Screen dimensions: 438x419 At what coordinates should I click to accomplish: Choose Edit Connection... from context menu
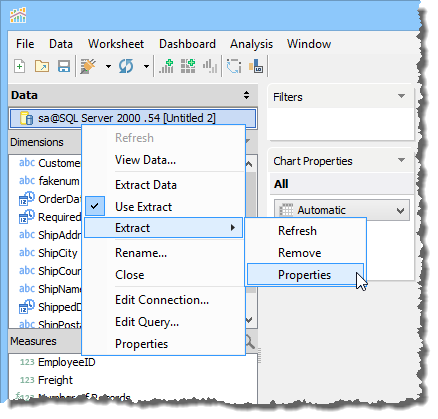click(x=162, y=300)
